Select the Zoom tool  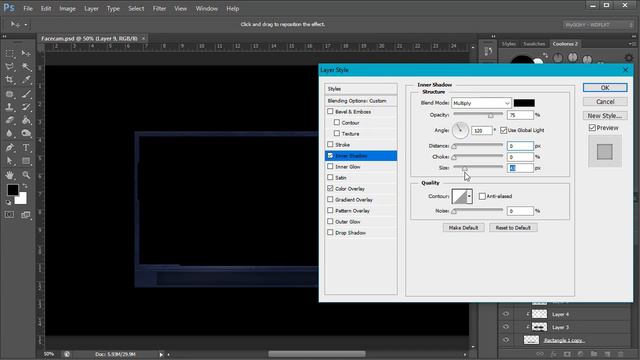[26, 175]
